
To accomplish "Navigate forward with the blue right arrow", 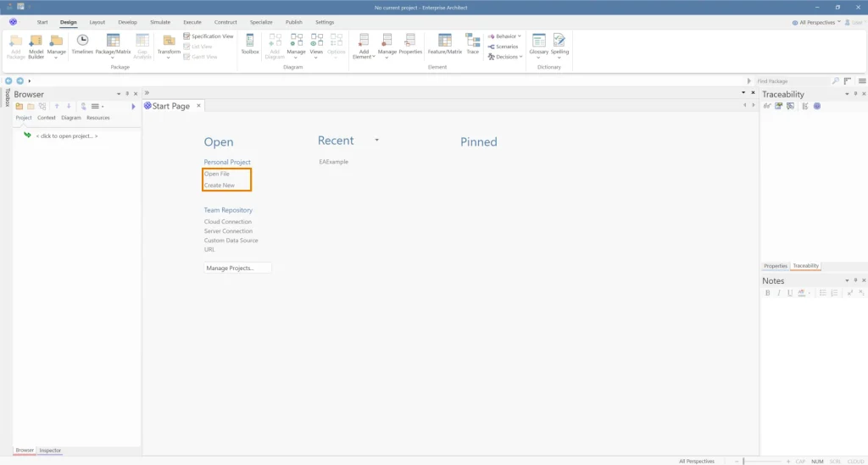I will [x=20, y=80].
